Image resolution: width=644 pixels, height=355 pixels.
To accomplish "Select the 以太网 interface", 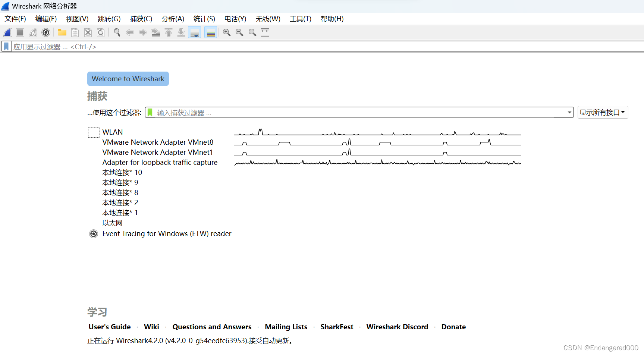I will point(112,223).
